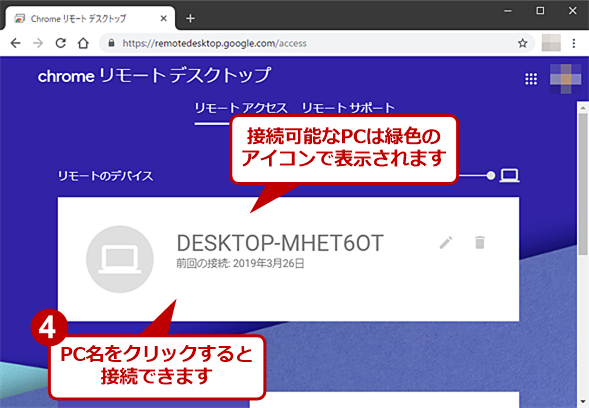Open a new tab with the plus button
The image size is (589, 408).
pos(190,18)
